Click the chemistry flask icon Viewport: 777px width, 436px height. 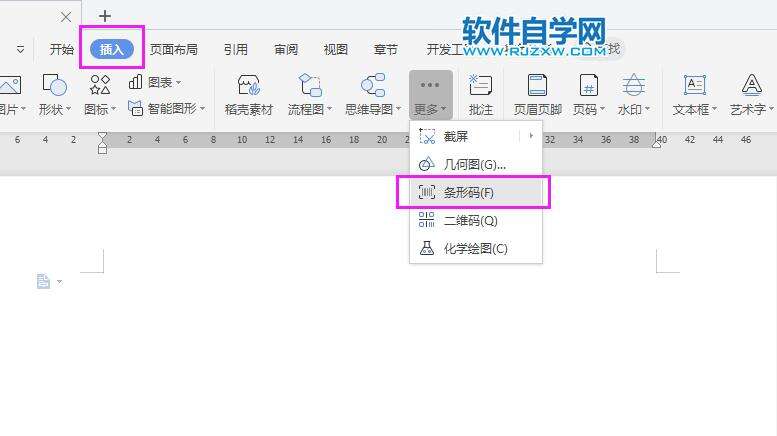click(427, 248)
